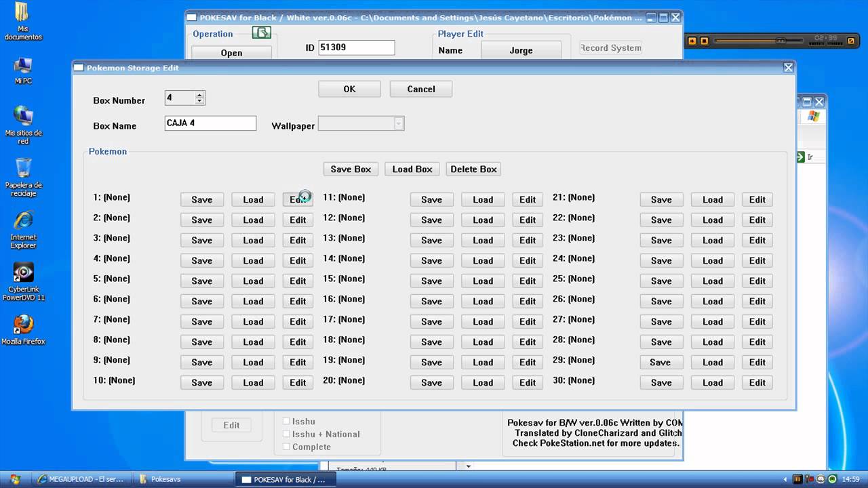
Task: Decrease Box Number with down arrow
Action: pyautogui.click(x=199, y=102)
